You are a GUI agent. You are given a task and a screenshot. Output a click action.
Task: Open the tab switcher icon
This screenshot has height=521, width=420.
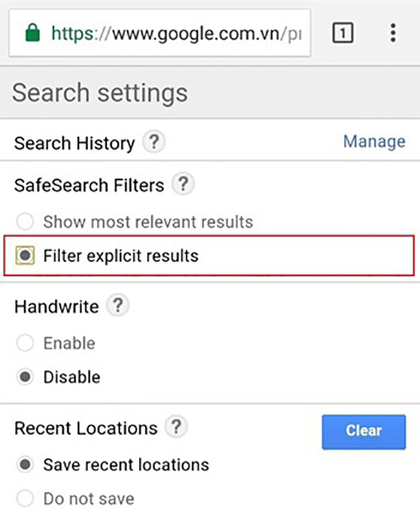pyautogui.click(x=343, y=33)
